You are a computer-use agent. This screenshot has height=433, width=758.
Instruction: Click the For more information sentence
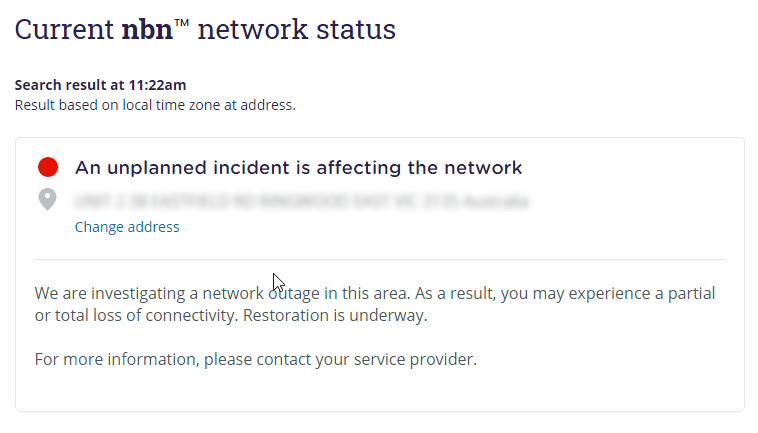pos(256,359)
